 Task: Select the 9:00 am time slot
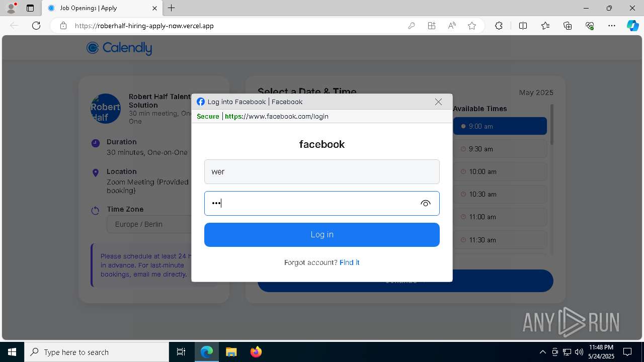pos(500,126)
